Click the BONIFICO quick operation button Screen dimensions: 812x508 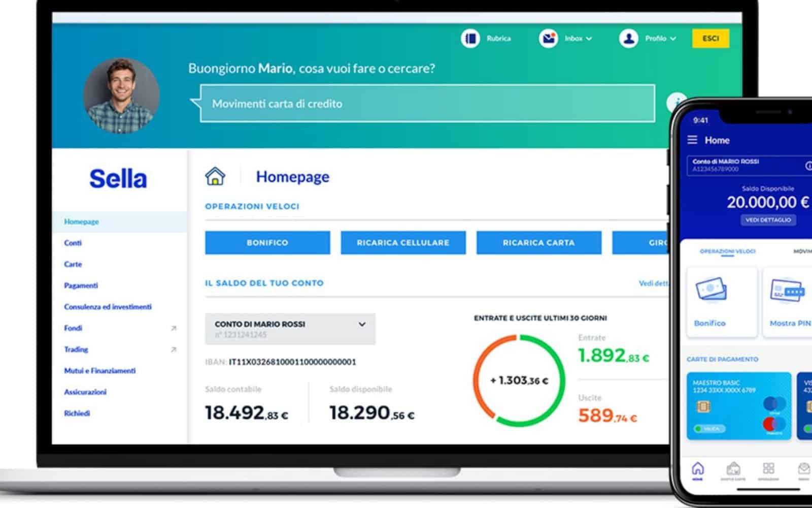(267, 243)
